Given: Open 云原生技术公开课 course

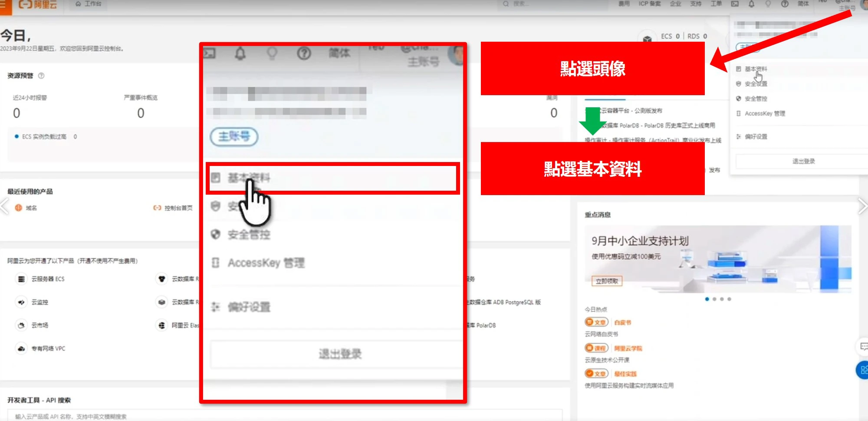Looking at the screenshot, I should tap(607, 360).
